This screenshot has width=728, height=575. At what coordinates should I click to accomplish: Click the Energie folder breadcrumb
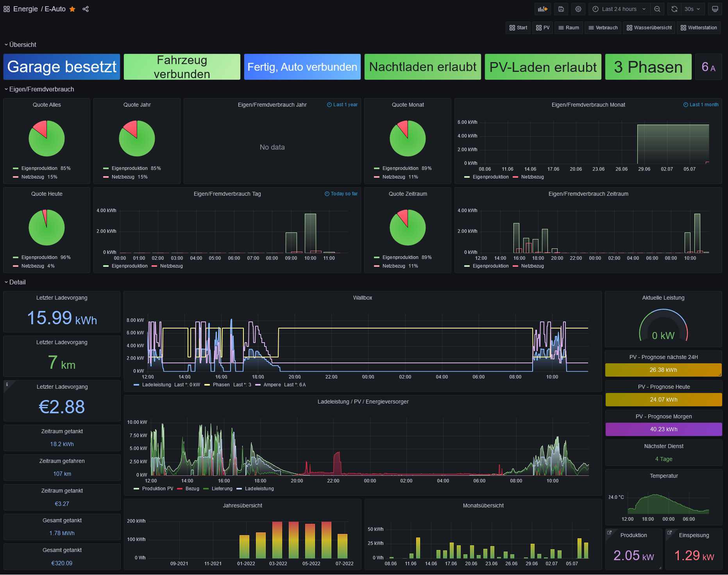coord(25,9)
